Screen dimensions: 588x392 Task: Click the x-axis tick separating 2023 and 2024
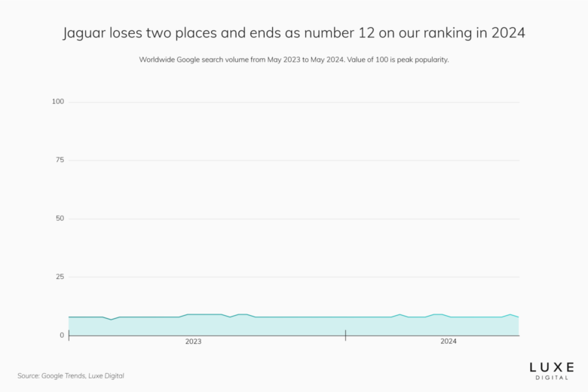click(345, 335)
